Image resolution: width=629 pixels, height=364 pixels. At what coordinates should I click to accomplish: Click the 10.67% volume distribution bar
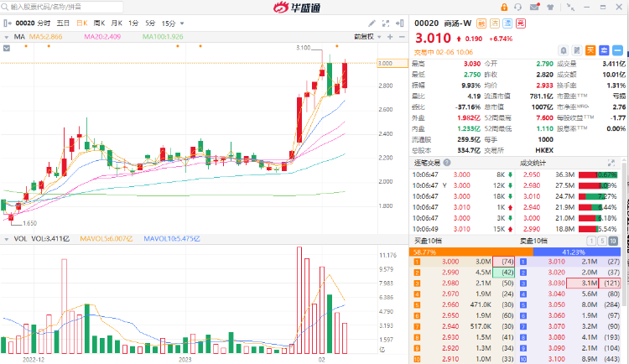598,175
